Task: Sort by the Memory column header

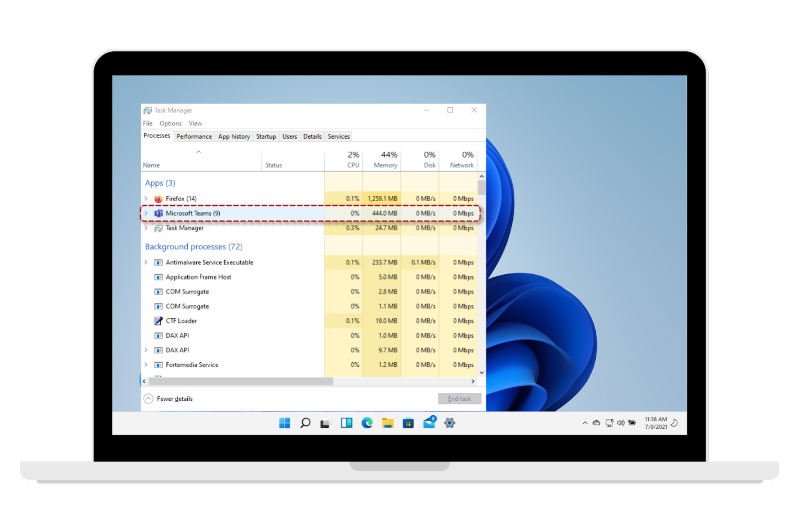Action: (382, 160)
